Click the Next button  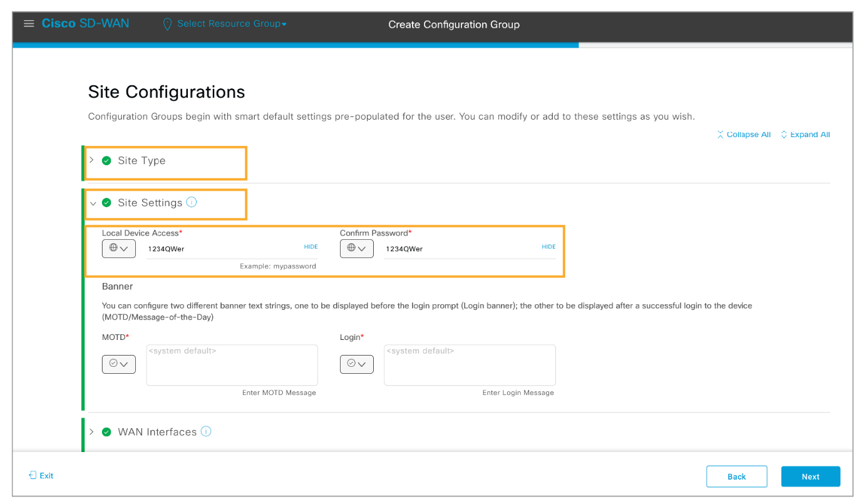tap(810, 476)
